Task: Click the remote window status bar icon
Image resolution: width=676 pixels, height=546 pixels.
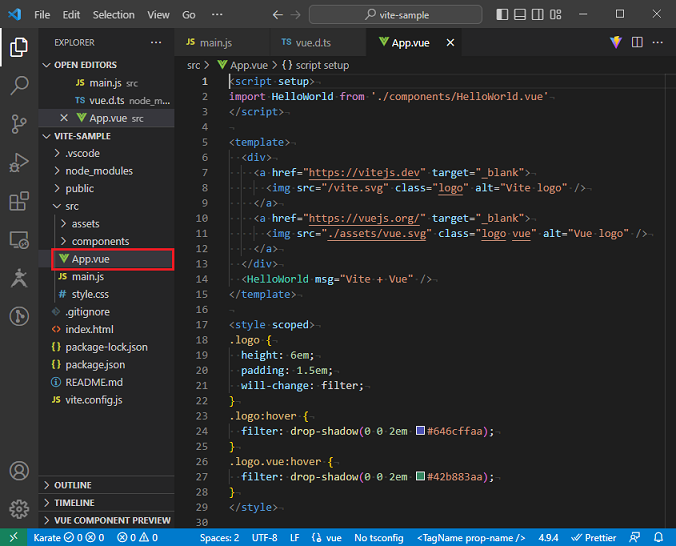Action: point(13,537)
